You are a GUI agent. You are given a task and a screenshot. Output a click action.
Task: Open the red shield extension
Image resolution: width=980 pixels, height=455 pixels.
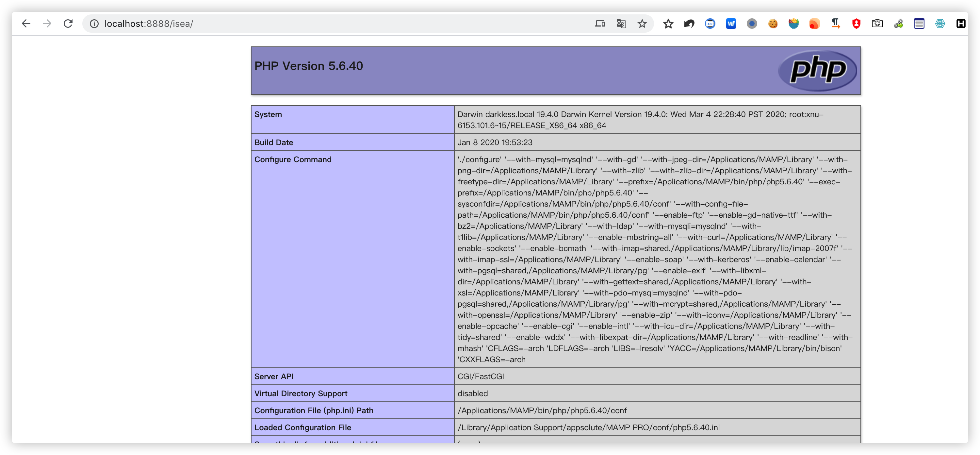857,24
